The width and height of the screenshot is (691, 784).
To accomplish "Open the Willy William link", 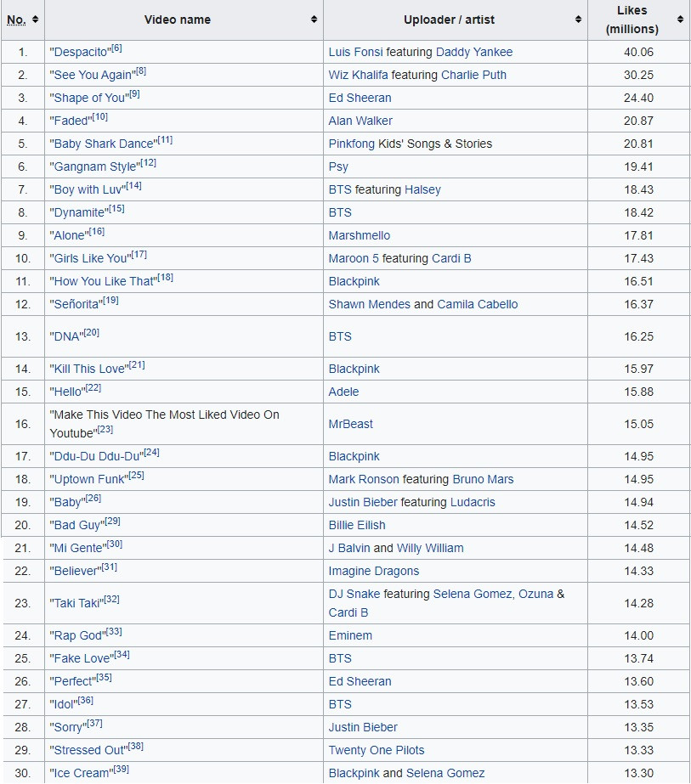I will 430,549.
